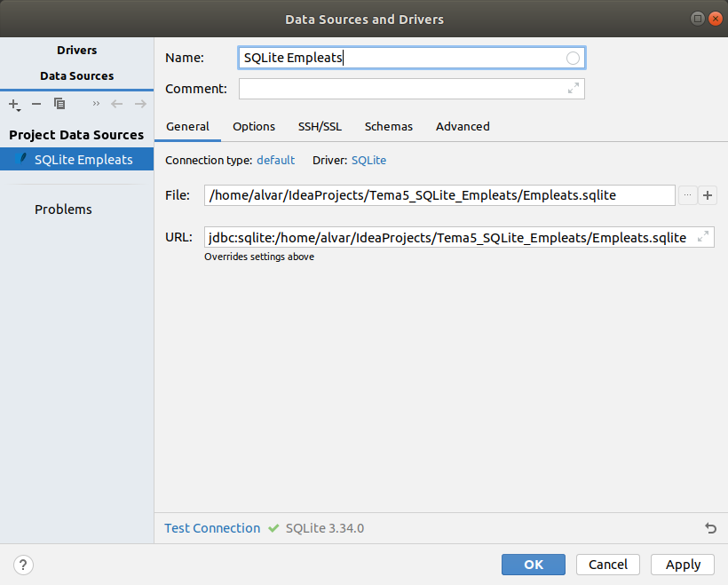Open the Driver SQLite link

(x=368, y=161)
